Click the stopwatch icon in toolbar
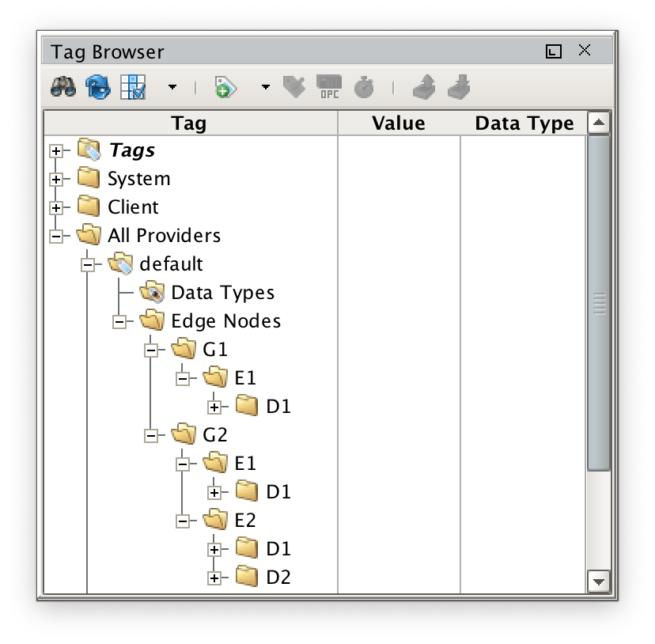 (363, 87)
